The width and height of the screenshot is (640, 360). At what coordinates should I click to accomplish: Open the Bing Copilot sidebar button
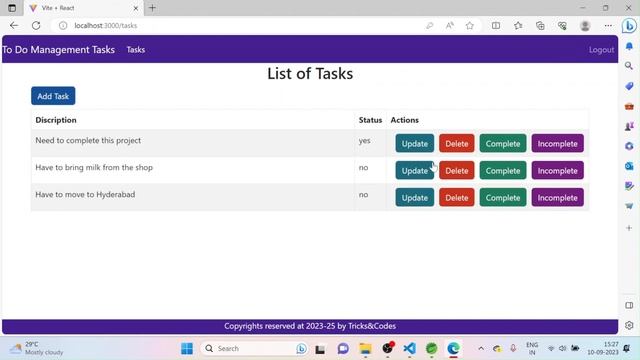pyautogui.click(x=629, y=25)
